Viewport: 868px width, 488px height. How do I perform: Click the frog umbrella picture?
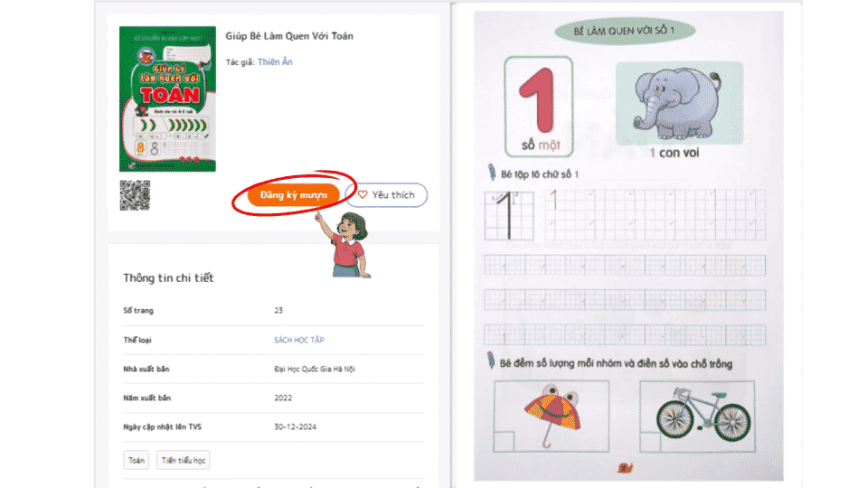(552, 416)
